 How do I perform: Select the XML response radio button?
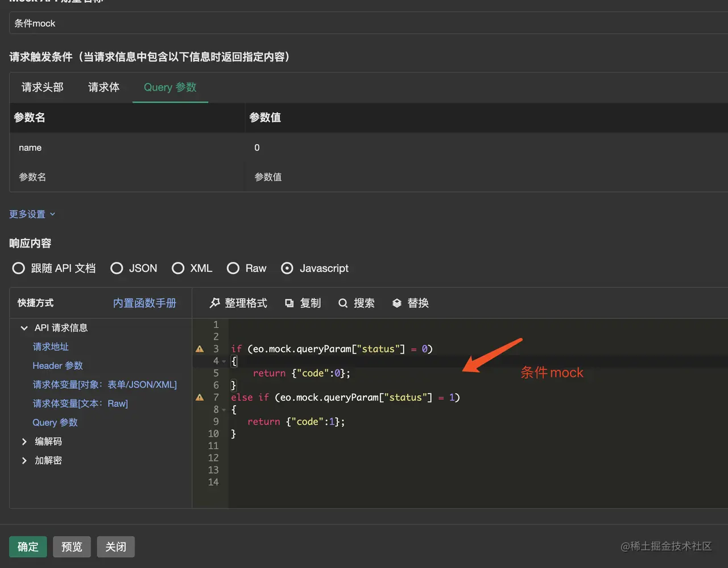178,268
